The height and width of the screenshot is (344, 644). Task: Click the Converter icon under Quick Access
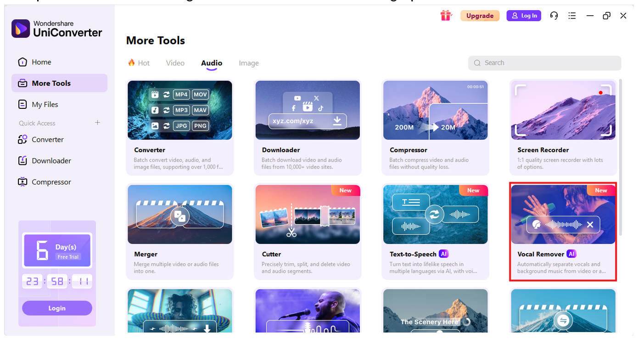22,139
